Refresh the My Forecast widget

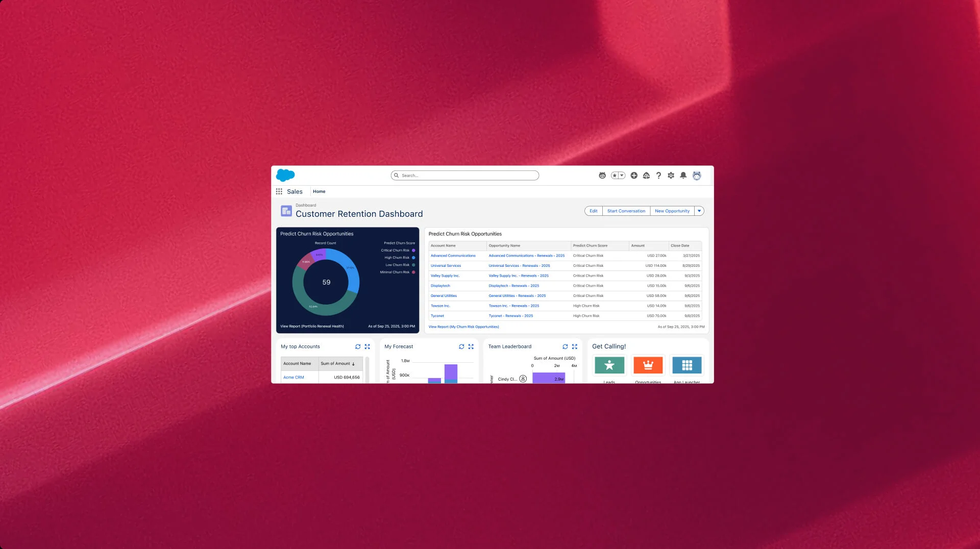461,346
